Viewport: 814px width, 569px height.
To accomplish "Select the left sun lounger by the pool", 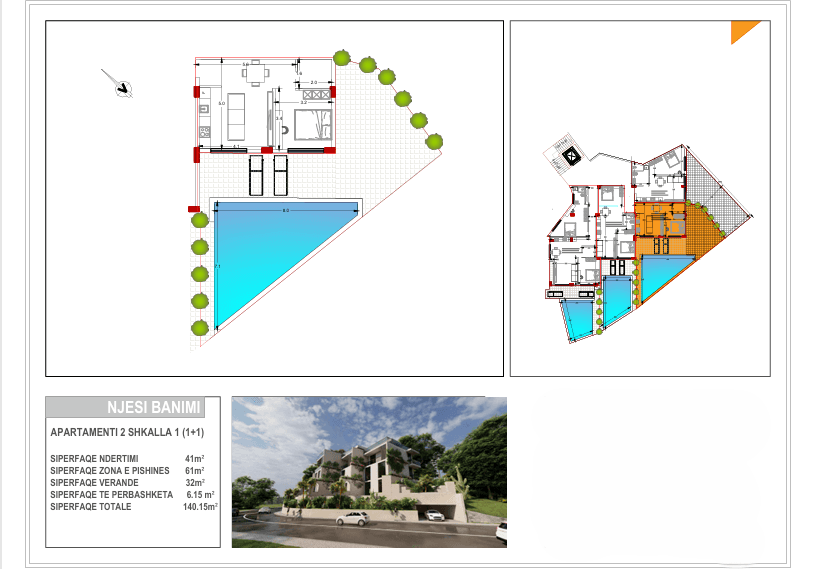I will pos(256,175).
